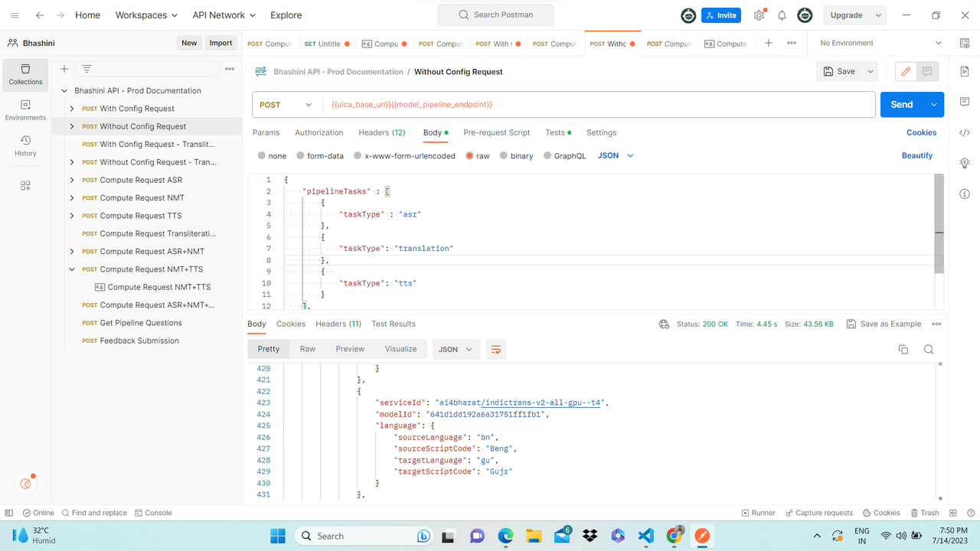Select x-www-form-urlencoded body radio

(x=358, y=155)
